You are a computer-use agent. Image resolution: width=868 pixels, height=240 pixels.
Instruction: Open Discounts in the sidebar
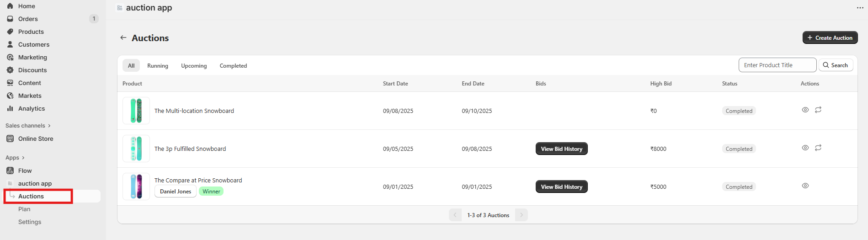(32, 70)
